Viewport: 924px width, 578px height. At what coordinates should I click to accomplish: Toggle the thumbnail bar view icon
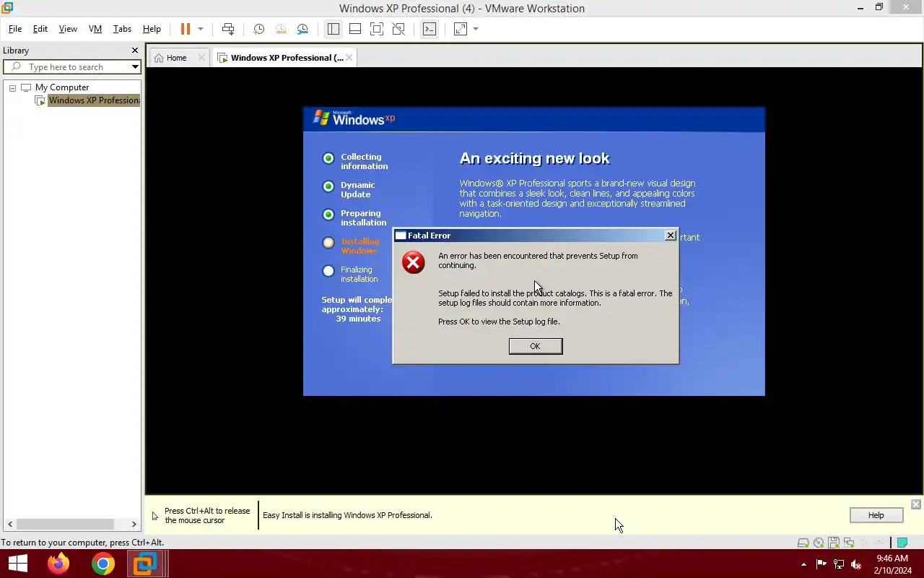pyautogui.click(x=354, y=29)
